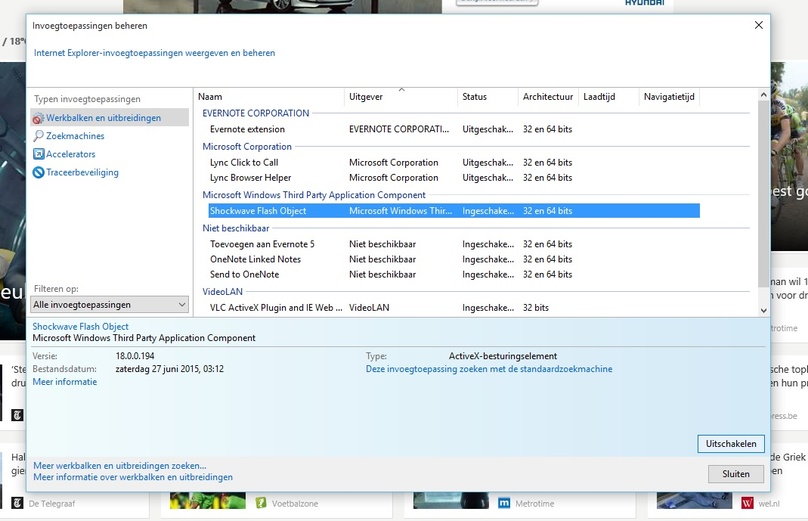Click the De Telegraaf logo icon
Viewport: 808px width, 521px height.
[x=17, y=503]
